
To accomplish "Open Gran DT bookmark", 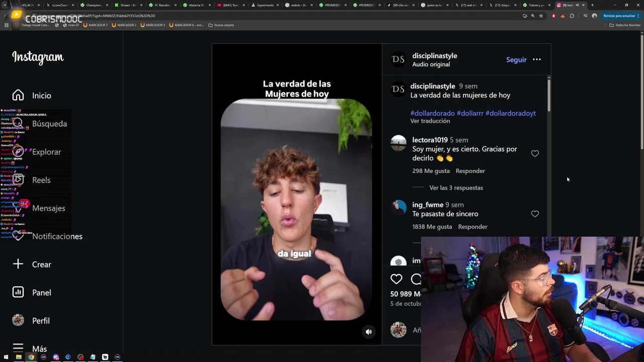I will 71,25.
